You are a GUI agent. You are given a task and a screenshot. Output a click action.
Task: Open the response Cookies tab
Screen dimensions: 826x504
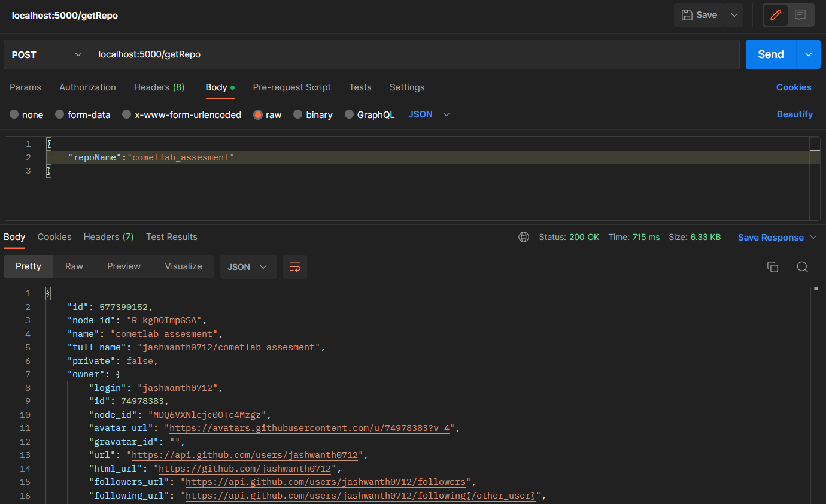(54, 237)
